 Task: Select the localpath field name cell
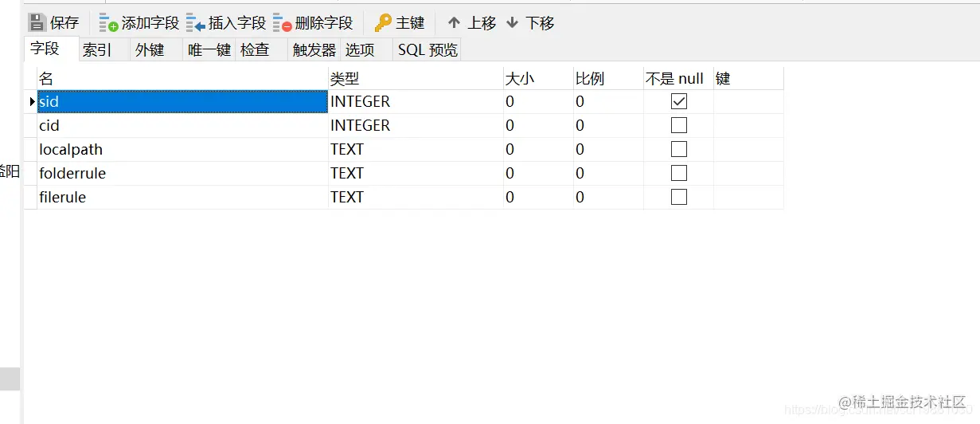tap(182, 149)
